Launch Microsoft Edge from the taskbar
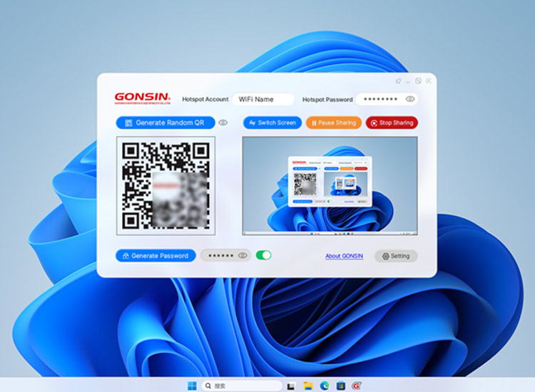 pyautogui.click(x=325, y=386)
